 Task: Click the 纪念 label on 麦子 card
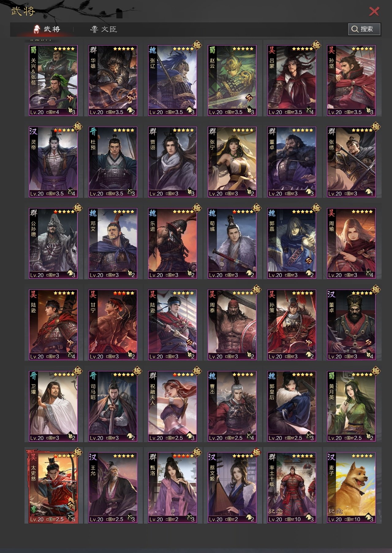pos(336,511)
